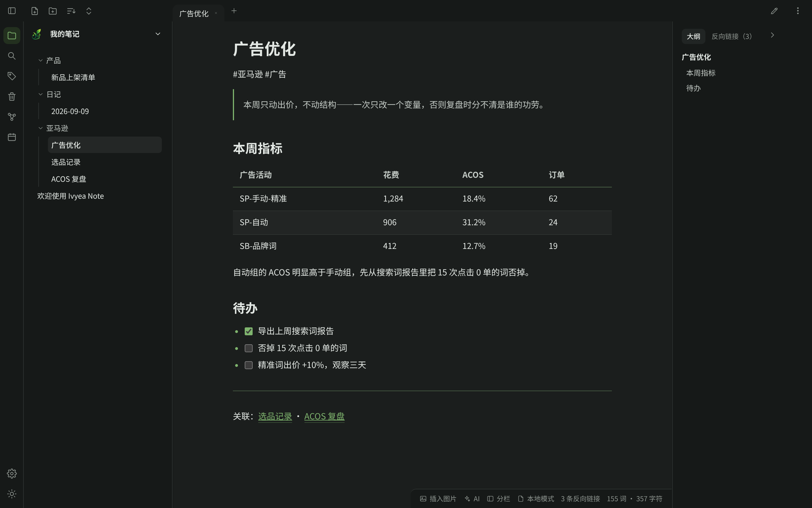Click 插入图片 in the status bar
This screenshot has height=508, width=812.
[438, 499]
